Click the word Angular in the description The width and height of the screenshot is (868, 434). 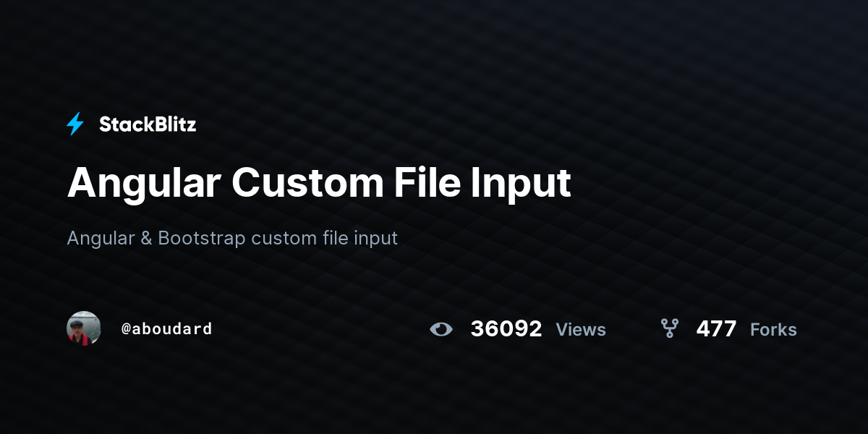point(101,239)
